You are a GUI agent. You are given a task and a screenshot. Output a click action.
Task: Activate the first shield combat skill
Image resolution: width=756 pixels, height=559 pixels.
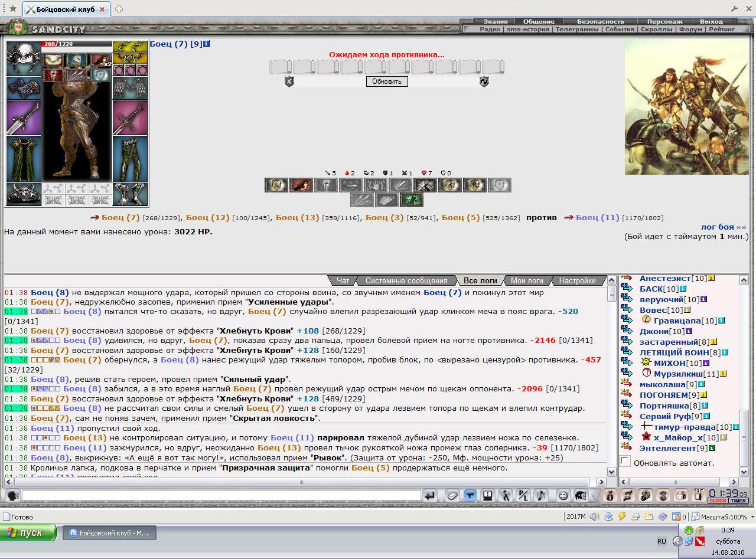click(276, 185)
